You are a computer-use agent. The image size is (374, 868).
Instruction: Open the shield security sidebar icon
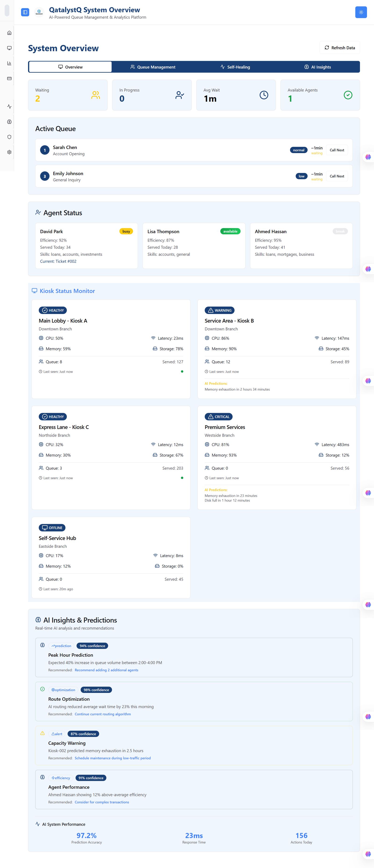tap(9, 137)
